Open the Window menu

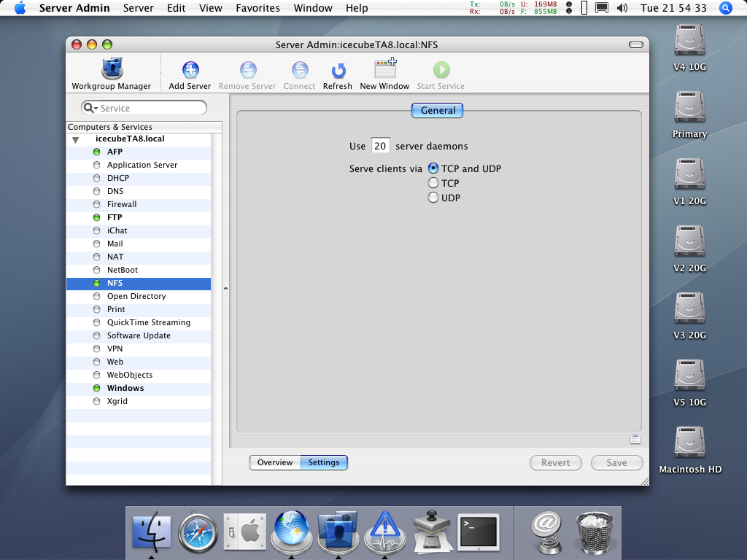(x=313, y=7)
